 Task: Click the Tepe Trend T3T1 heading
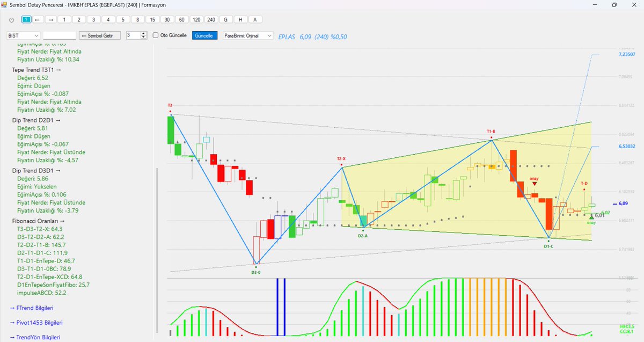coord(37,70)
